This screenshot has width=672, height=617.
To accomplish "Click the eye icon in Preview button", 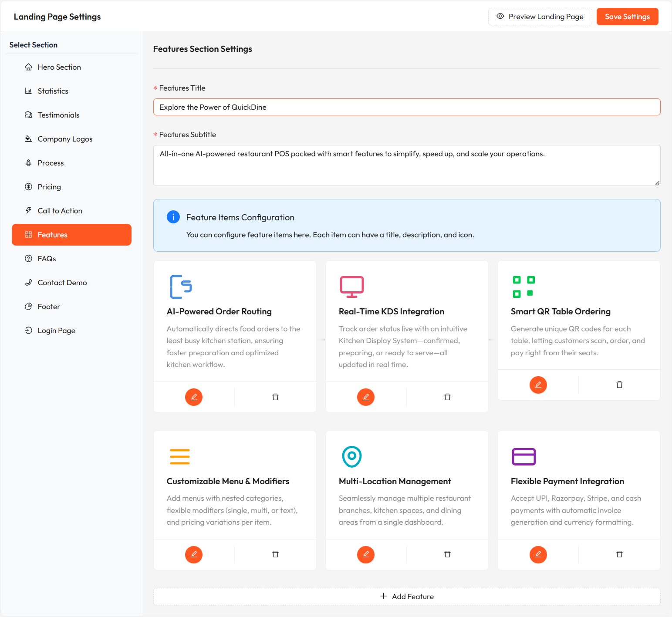I will pos(500,16).
